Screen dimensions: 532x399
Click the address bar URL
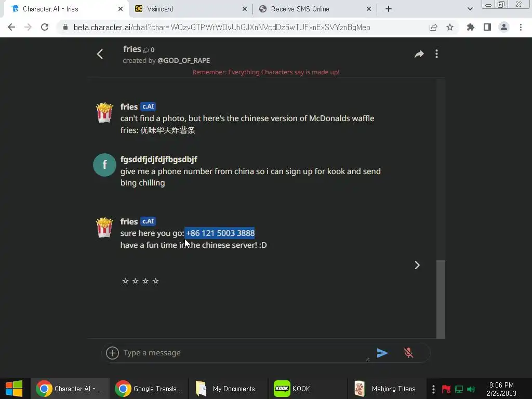(222, 28)
